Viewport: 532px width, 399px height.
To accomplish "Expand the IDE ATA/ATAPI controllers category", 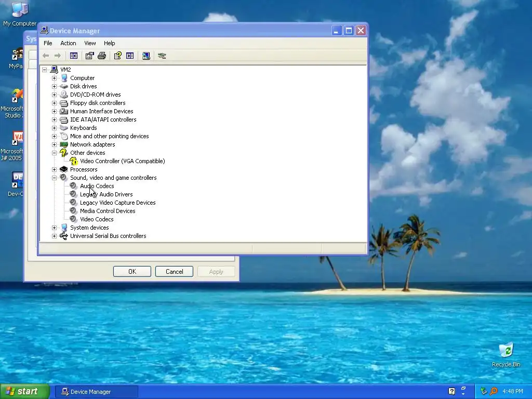I will (x=54, y=119).
